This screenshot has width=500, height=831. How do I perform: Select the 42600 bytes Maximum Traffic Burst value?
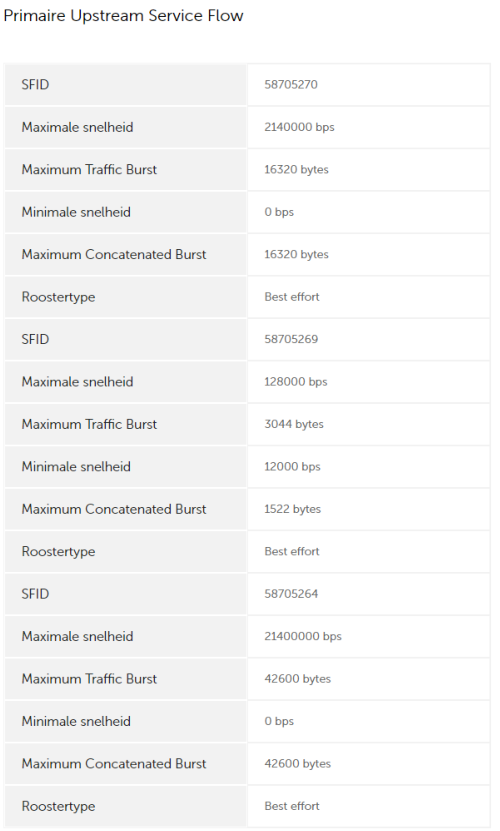(297, 678)
